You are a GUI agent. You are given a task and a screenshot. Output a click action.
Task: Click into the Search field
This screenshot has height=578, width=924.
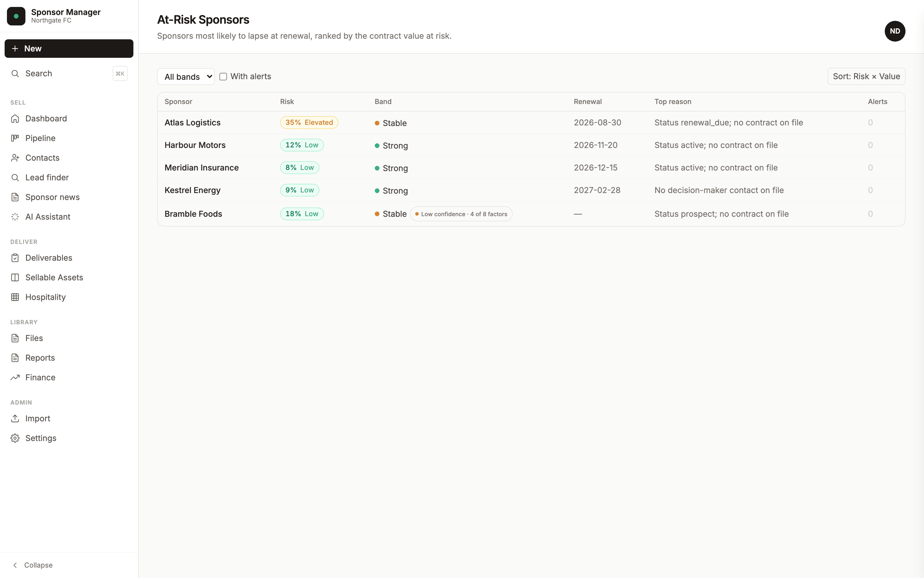69,73
